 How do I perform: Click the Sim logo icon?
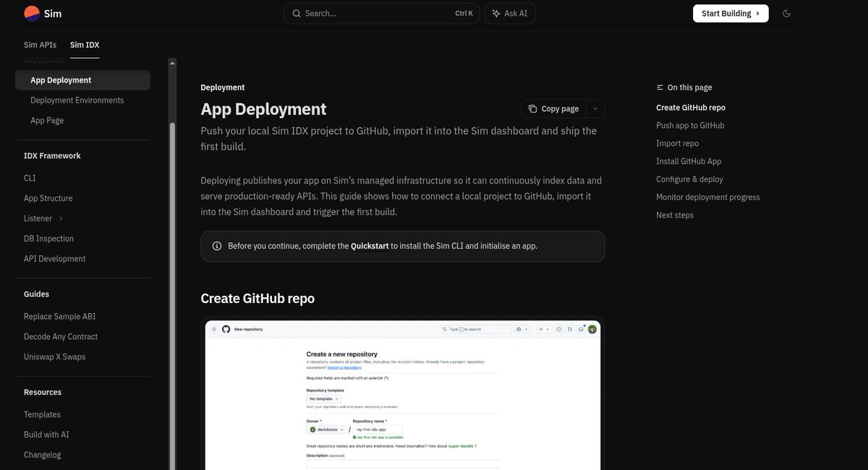(x=32, y=13)
